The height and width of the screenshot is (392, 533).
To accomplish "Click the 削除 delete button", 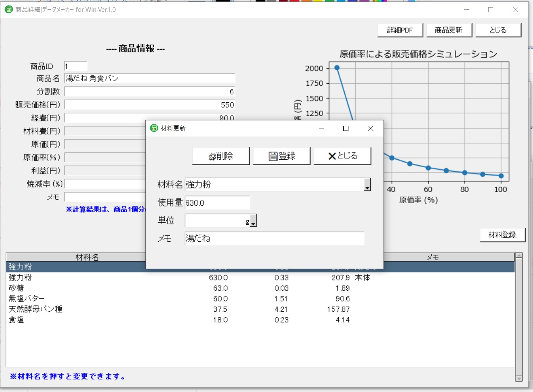I will click(x=221, y=156).
